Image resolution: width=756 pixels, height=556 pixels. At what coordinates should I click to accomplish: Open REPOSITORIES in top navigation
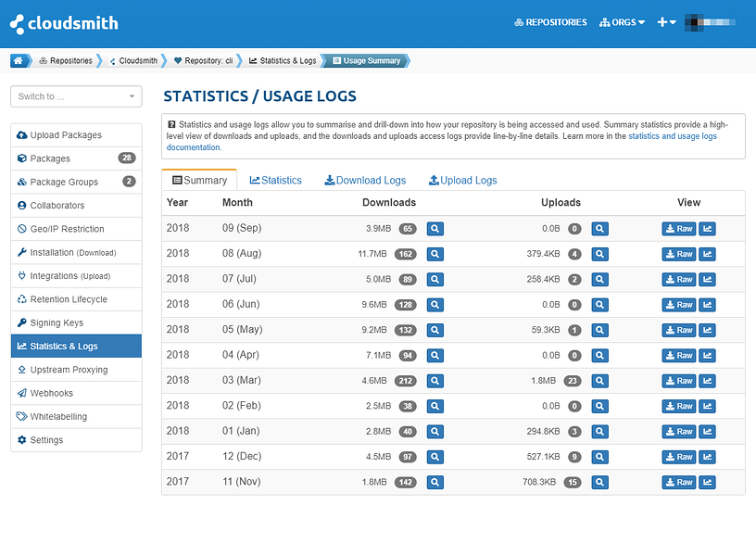(550, 22)
